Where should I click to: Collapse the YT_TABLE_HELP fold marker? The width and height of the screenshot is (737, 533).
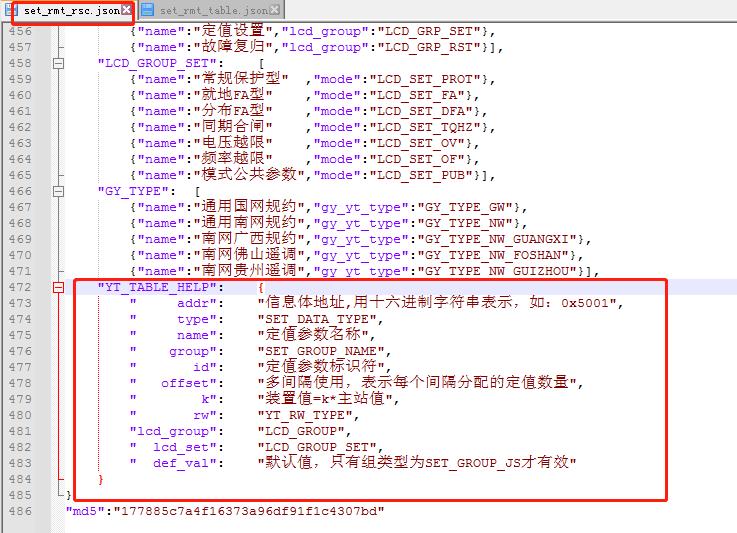coord(58,287)
